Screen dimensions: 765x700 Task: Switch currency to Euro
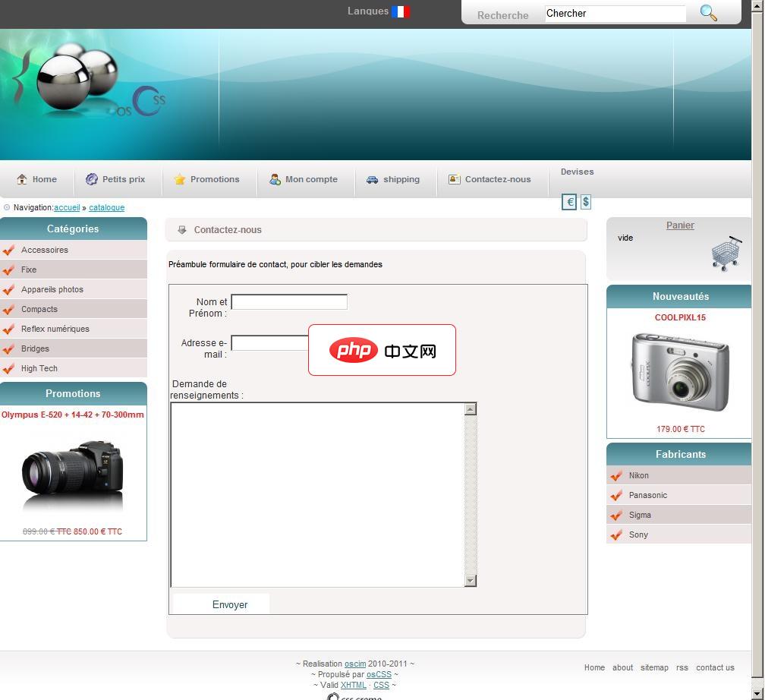(569, 202)
